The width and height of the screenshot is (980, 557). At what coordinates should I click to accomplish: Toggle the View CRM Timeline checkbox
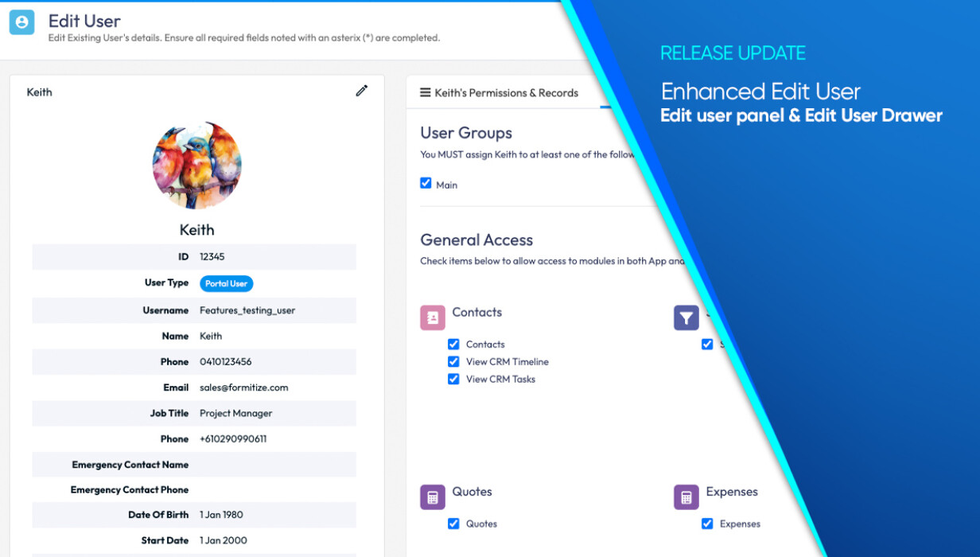[x=453, y=361]
